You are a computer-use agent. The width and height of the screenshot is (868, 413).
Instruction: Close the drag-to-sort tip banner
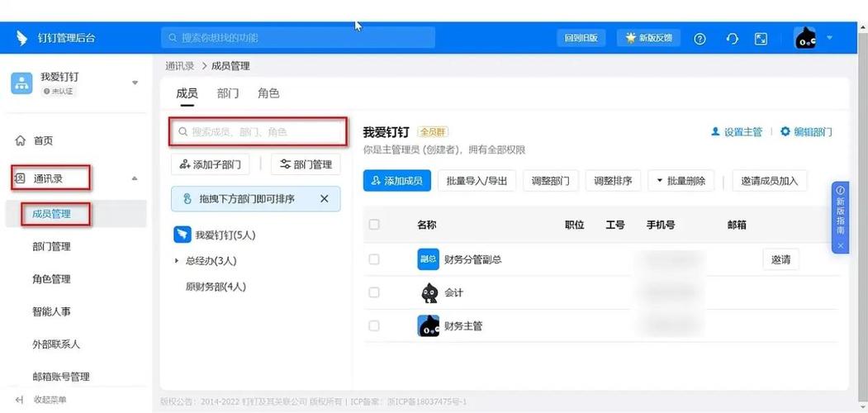(325, 198)
